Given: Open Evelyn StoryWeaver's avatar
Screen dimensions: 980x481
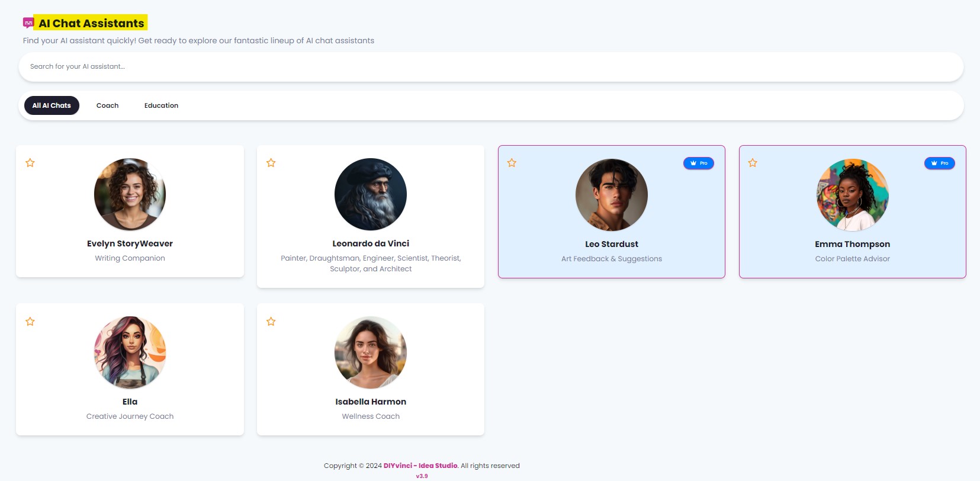Looking at the screenshot, I should 130,194.
